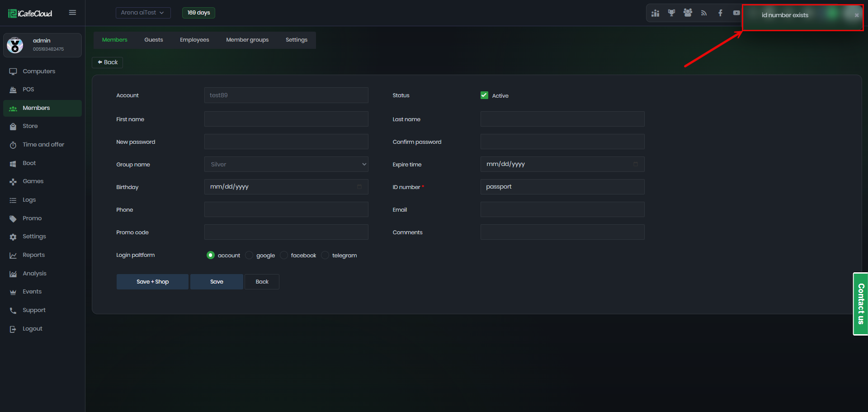Select the telegram login platform radio
The height and width of the screenshot is (412, 868).
click(325, 256)
